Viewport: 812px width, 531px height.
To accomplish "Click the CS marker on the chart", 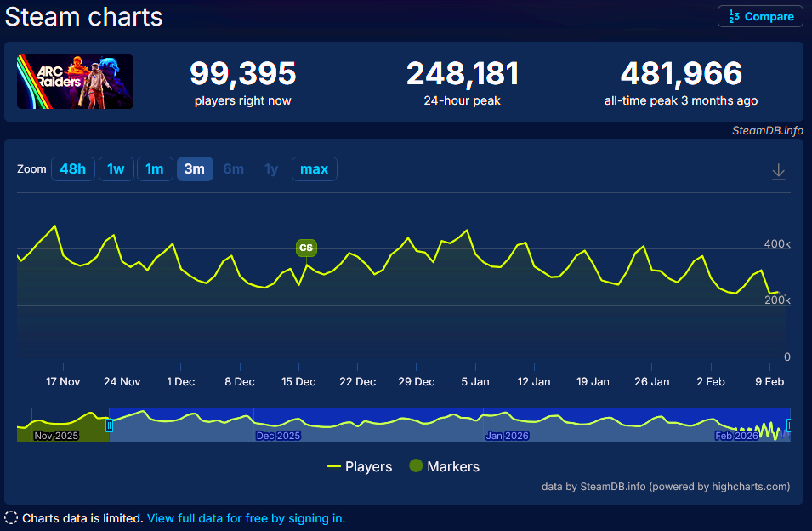I will coord(306,248).
